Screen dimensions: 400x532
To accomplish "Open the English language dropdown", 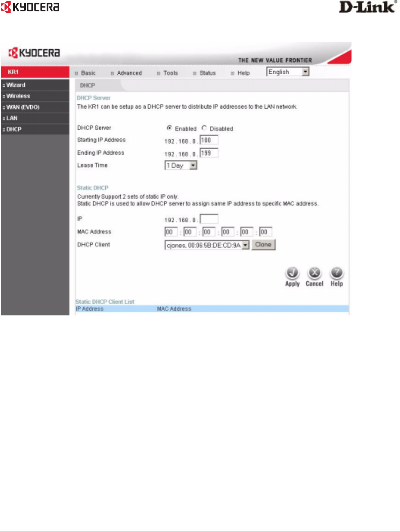I will pos(288,72).
